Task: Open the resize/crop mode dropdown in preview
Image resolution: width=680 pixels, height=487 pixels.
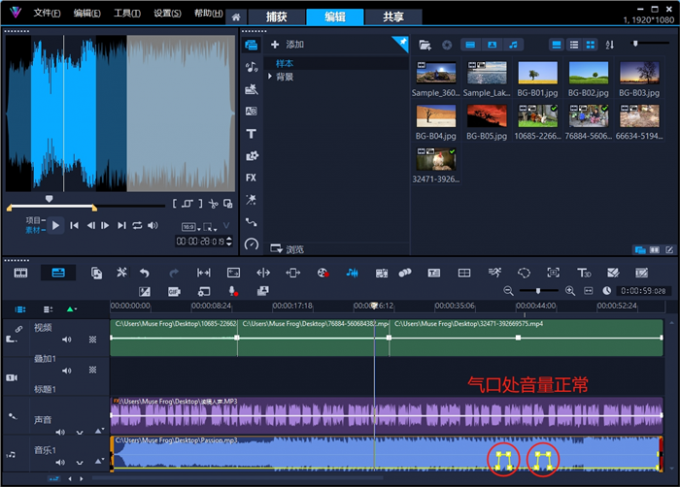Action: (x=210, y=227)
